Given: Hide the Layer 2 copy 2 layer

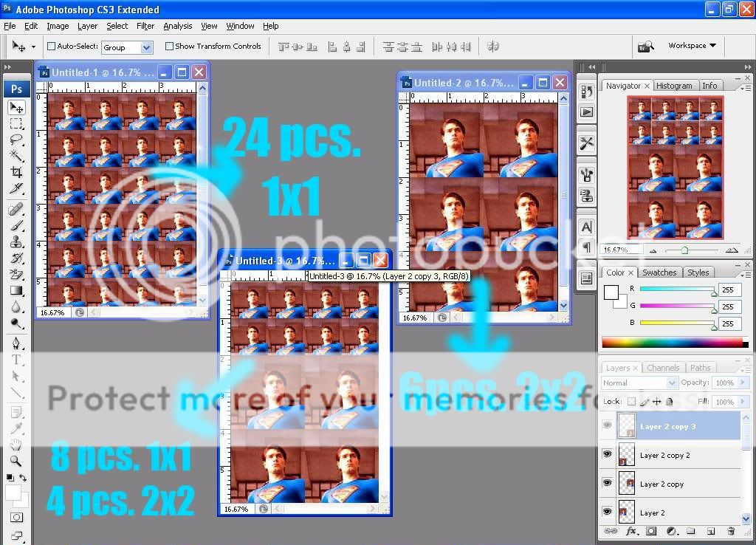Looking at the screenshot, I should tap(608, 455).
